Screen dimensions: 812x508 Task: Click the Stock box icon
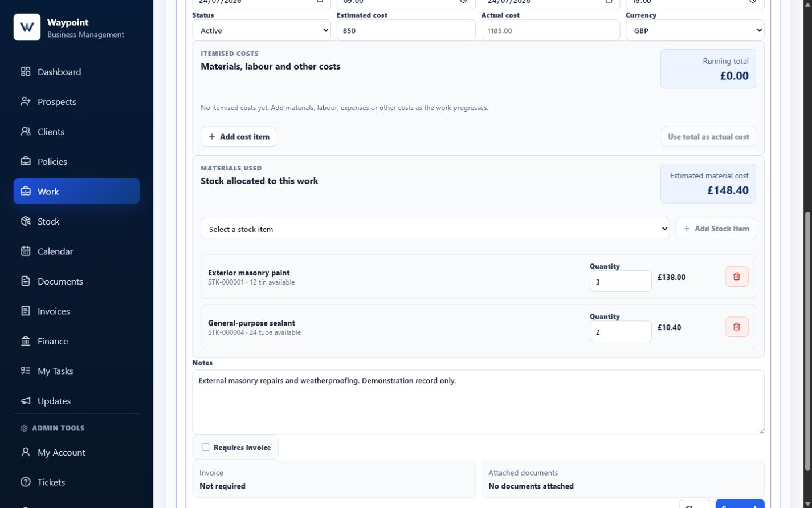26,221
